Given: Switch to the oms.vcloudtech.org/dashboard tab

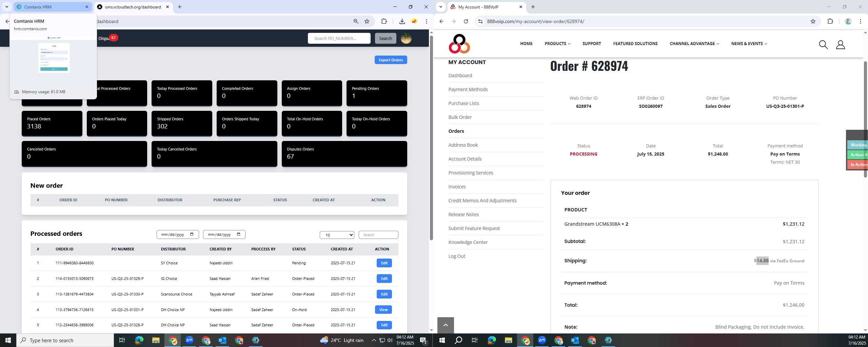Looking at the screenshot, I should tap(133, 7).
